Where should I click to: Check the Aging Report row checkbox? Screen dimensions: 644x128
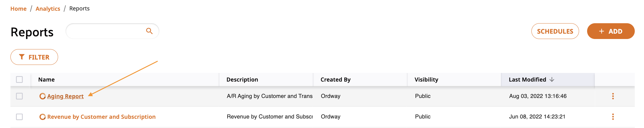click(19, 96)
